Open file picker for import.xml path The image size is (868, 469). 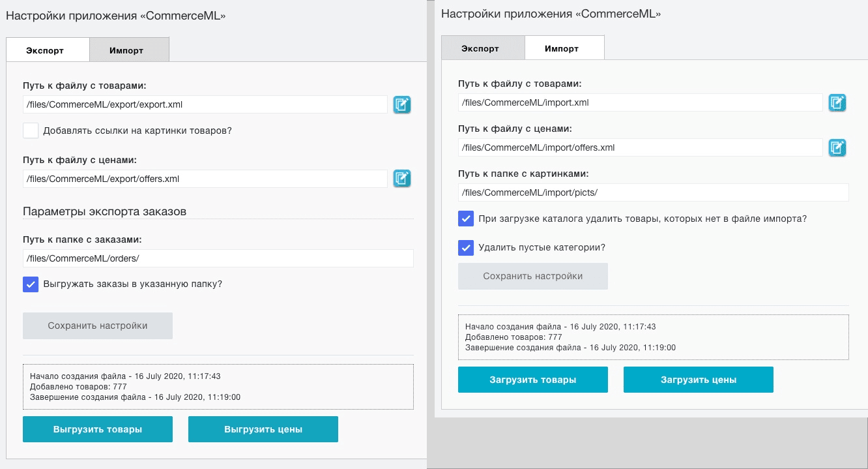837,102
